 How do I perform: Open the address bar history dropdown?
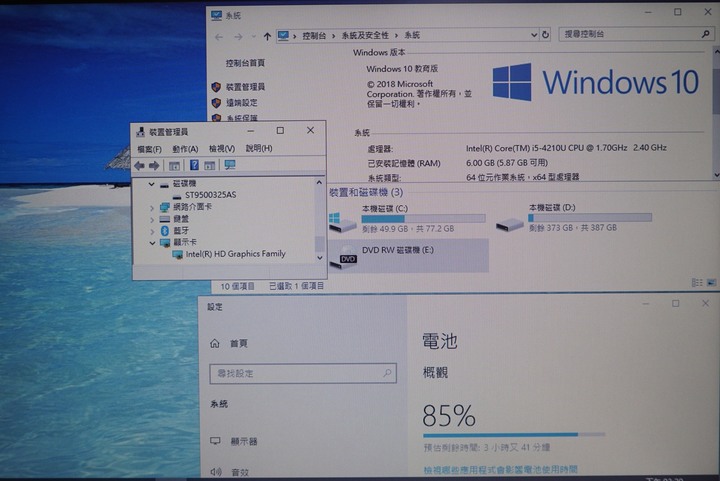pos(534,35)
